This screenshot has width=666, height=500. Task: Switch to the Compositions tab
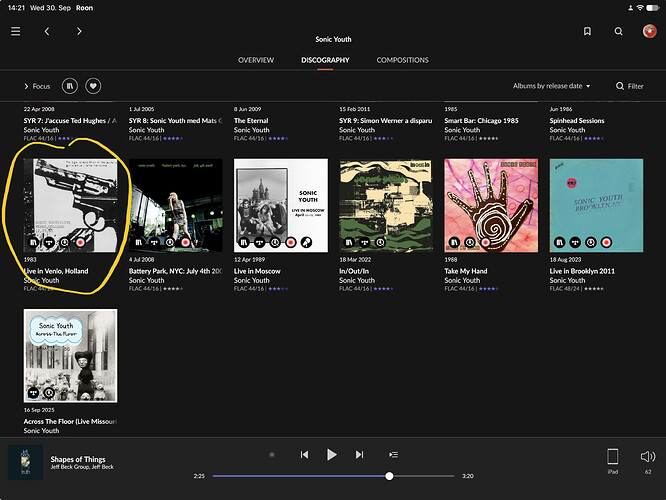(402, 60)
